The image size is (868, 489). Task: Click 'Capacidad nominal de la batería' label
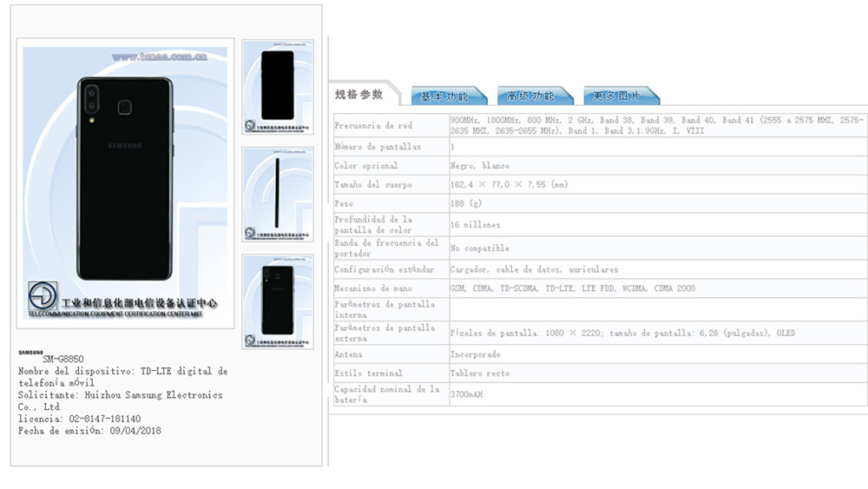(387, 394)
